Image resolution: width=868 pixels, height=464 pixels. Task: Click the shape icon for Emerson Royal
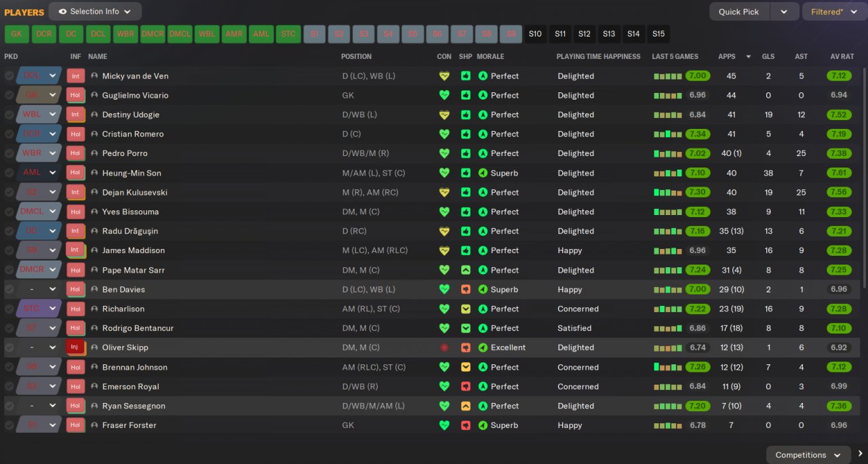pos(465,387)
